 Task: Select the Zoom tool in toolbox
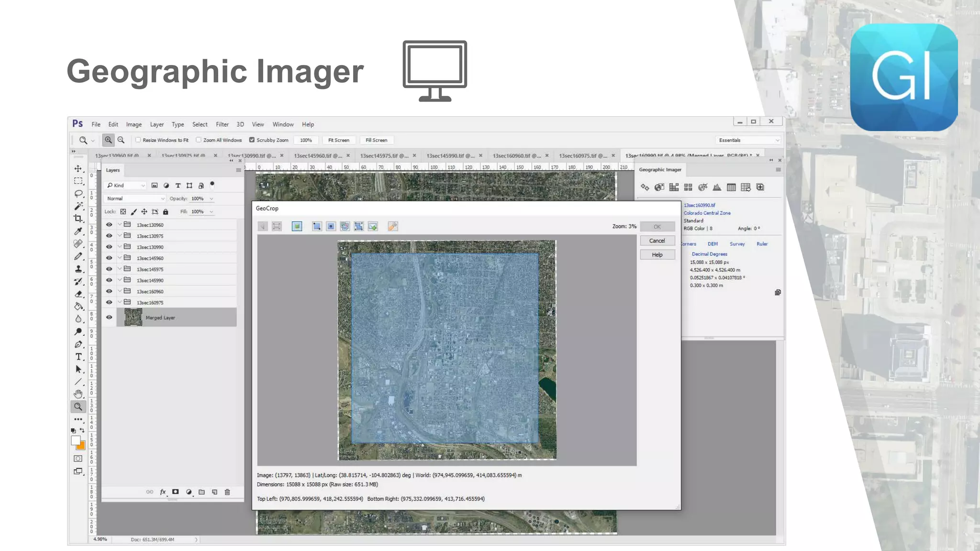(x=78, y=407)
